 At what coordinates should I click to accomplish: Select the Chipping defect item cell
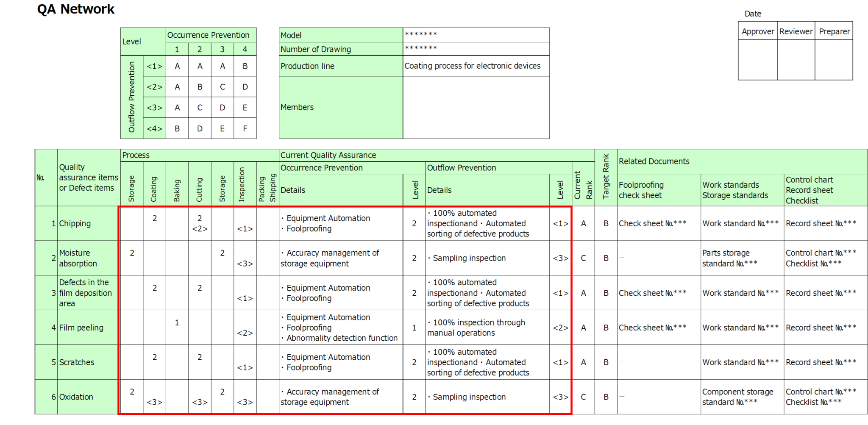[88, 224]
